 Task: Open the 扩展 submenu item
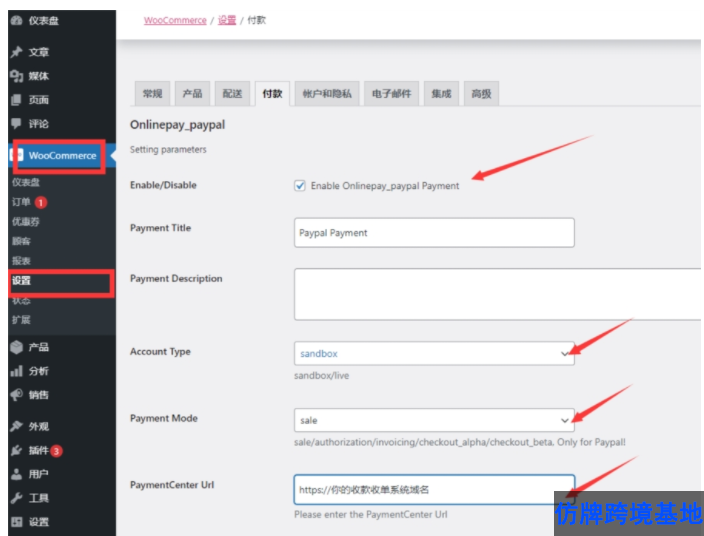(x=21, y=320)
